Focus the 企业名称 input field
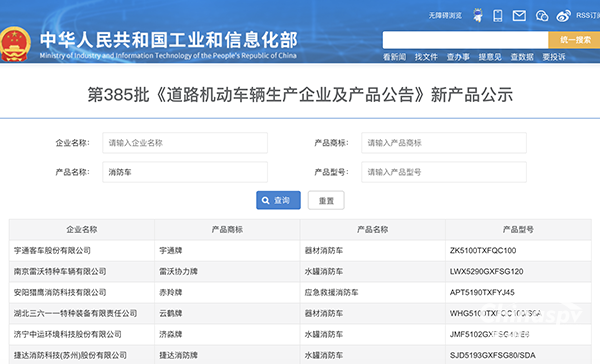Image resolution: width=600 pixels, height=364 pixels. coord(185,143)
